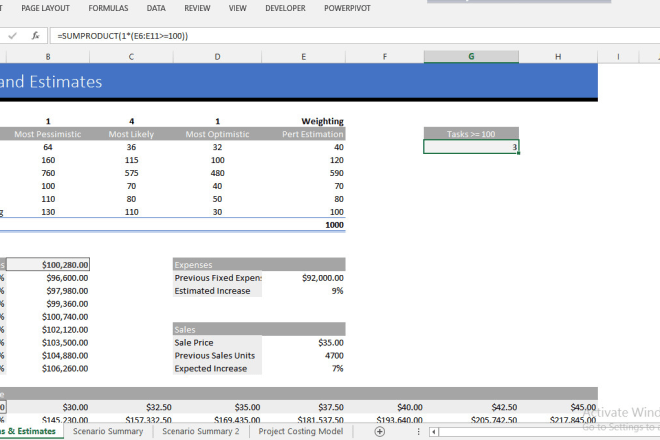Viewport: 660px width, 440px height.
Task: Click the Most Optimistic header cell
Action: coord(217,134)
